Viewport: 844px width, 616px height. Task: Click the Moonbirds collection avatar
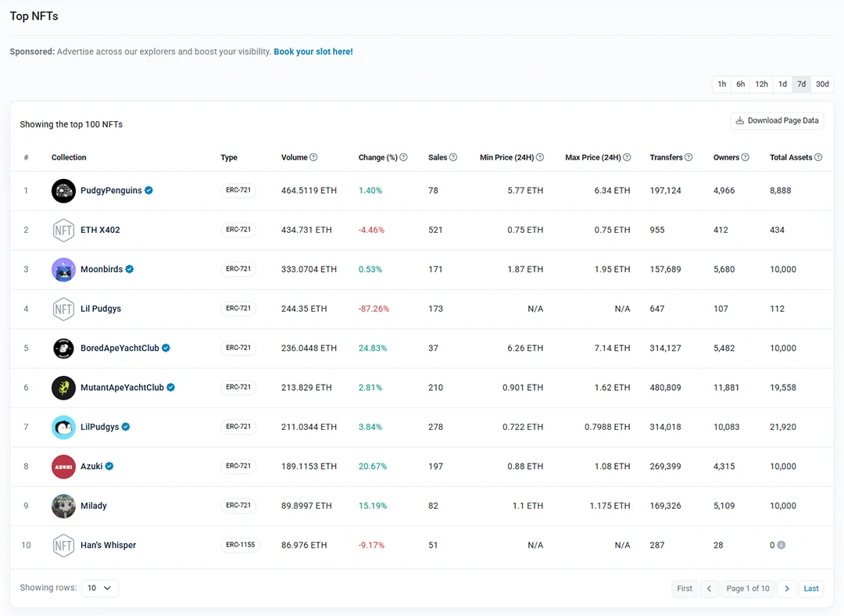click(x=63, y=269)
